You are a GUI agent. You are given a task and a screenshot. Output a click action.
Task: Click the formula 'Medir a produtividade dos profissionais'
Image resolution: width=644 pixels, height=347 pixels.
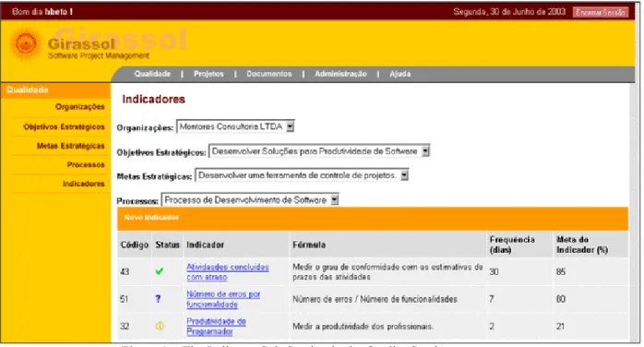(363, 327)
